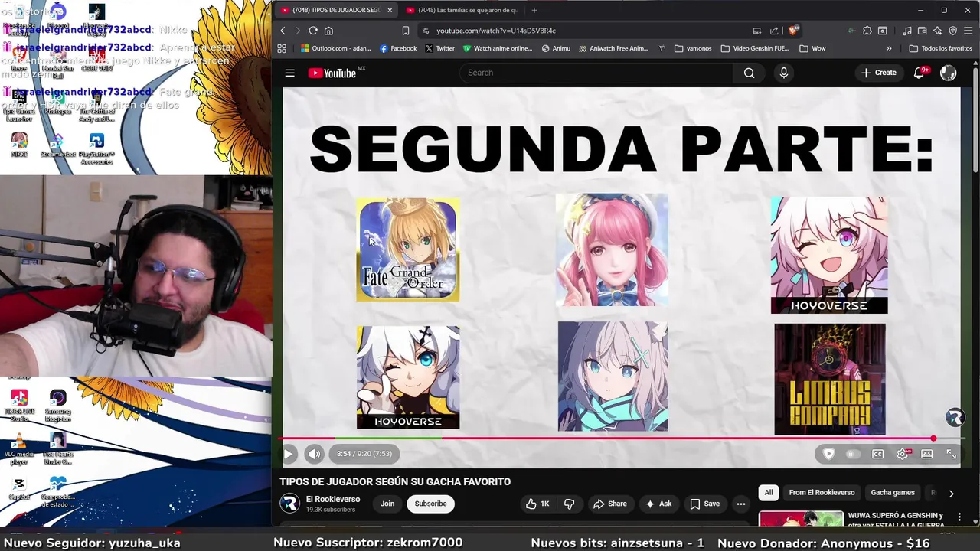
Task: Switch to the Las familias se quejaron tab
Action: (462, 10)
